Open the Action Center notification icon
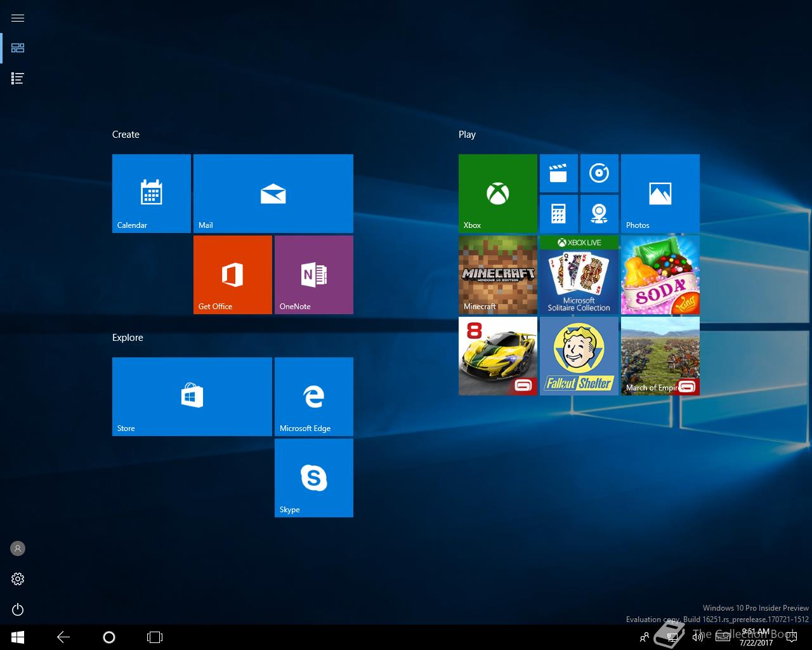 pyautogui.click(x=792, y=637)
